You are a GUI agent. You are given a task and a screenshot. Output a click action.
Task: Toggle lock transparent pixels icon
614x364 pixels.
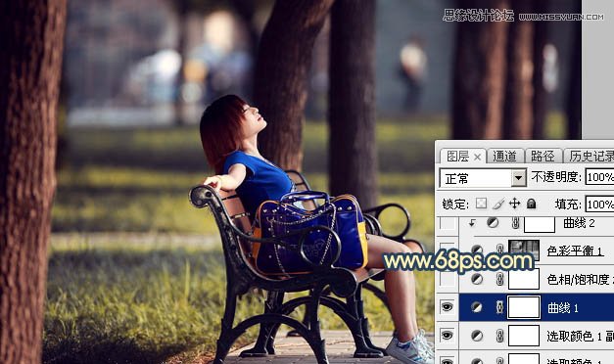pyautogui.click(x=481, y=204)
